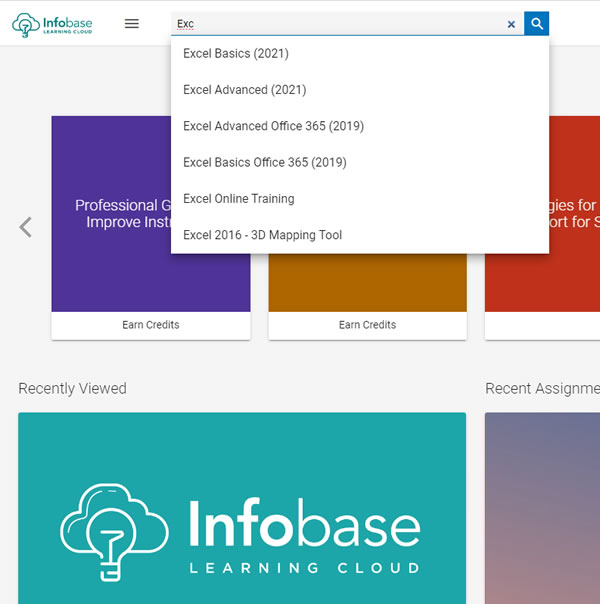Click Earn Credits under purple card

click(x=151, y=325)
